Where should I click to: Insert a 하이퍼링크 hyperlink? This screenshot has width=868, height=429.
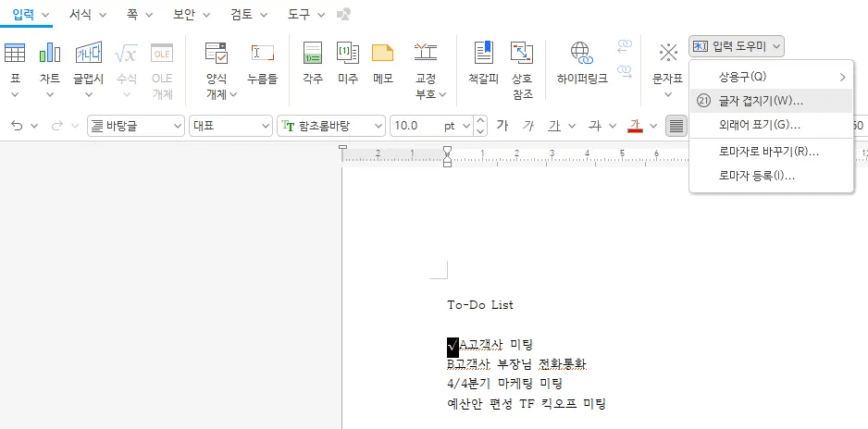pos(582,54)
